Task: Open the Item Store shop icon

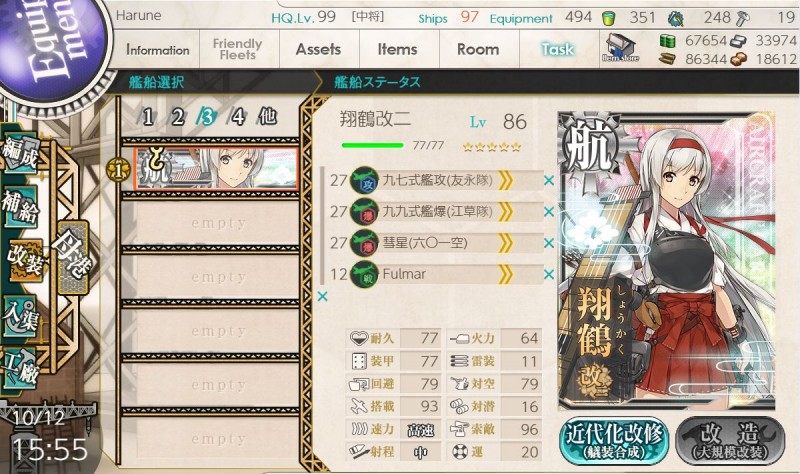Action: pyautogui.click(x=620, y=47)
